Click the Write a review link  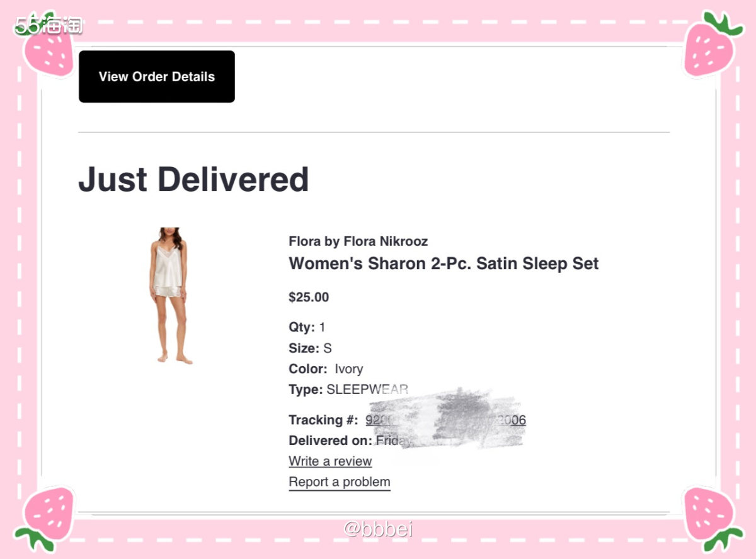330,461
